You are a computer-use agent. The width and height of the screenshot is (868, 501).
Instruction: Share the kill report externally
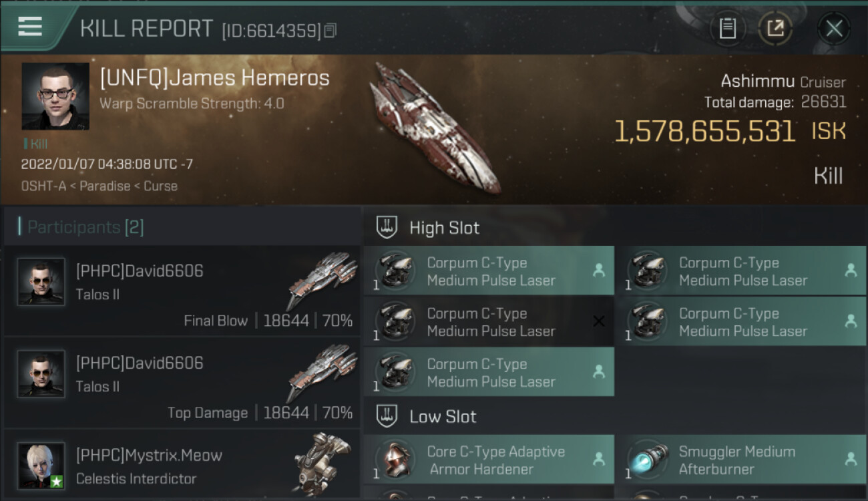pos(775,29)
